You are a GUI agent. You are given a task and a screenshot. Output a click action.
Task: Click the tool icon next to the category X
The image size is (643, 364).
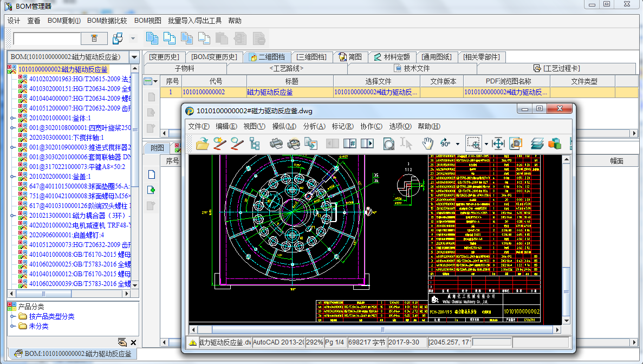(x=122, y=342)
